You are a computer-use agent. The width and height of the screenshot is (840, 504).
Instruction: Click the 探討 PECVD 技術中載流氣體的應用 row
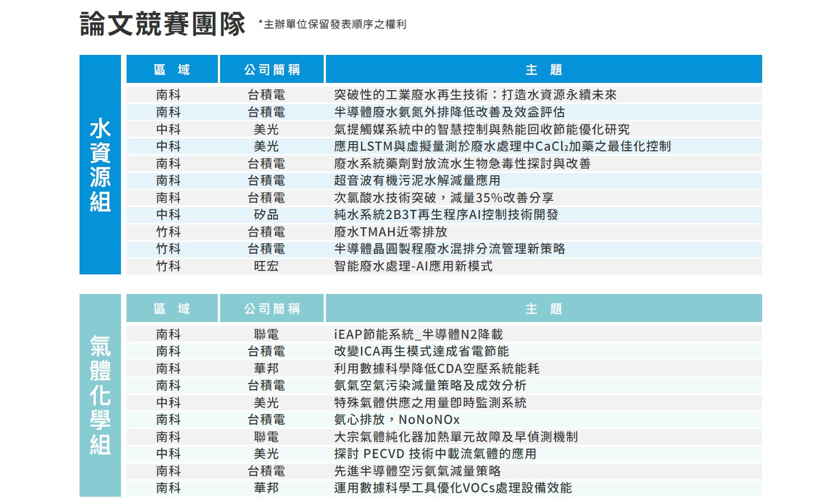pyautogui.click(x=435, y=454)
